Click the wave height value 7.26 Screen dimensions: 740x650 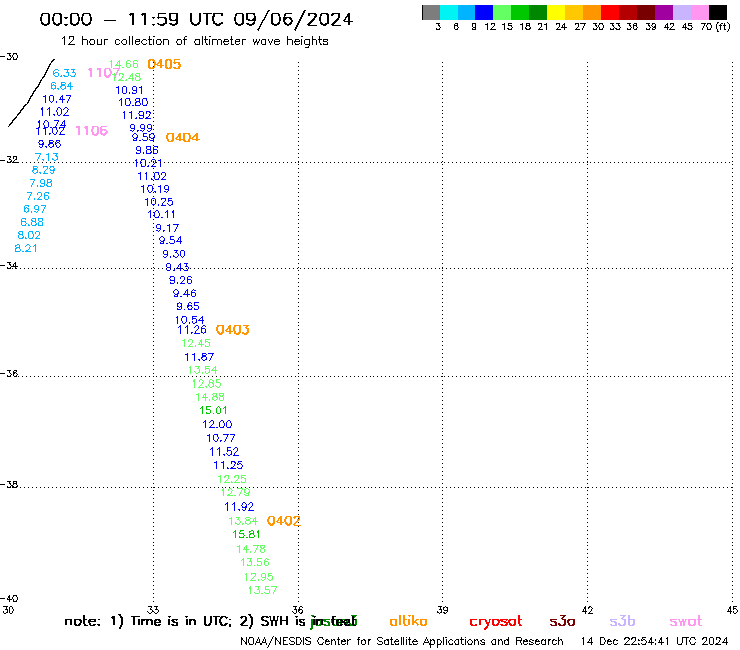pos(38,196)
